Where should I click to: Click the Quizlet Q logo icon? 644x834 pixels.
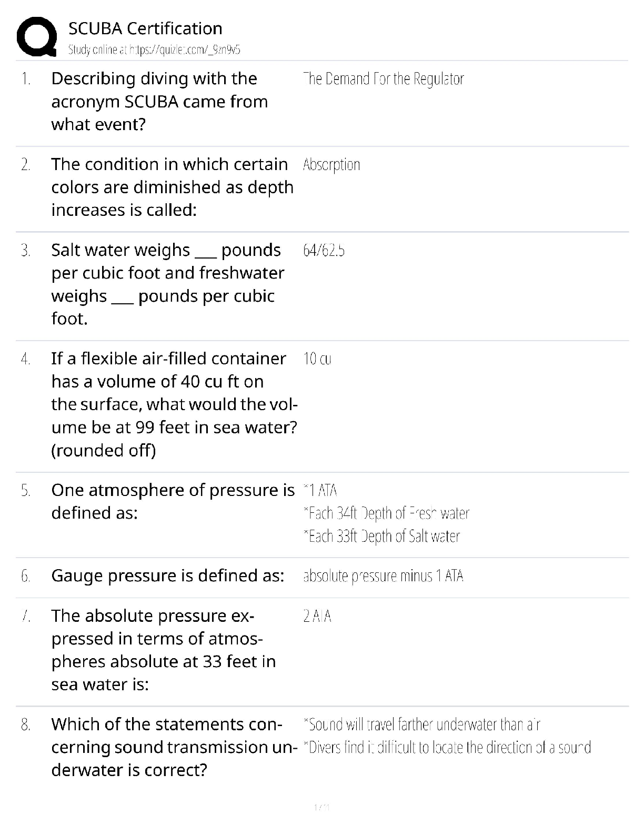[x=36, y=36]
